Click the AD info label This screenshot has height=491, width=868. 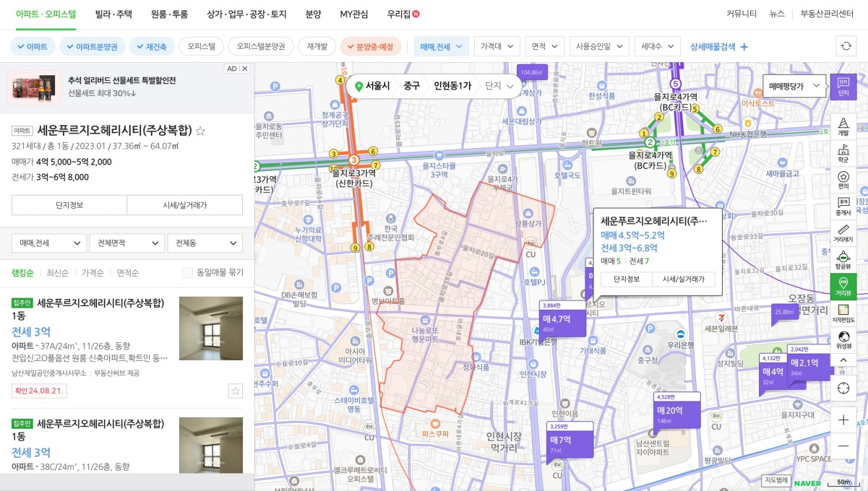pos(231,69)
